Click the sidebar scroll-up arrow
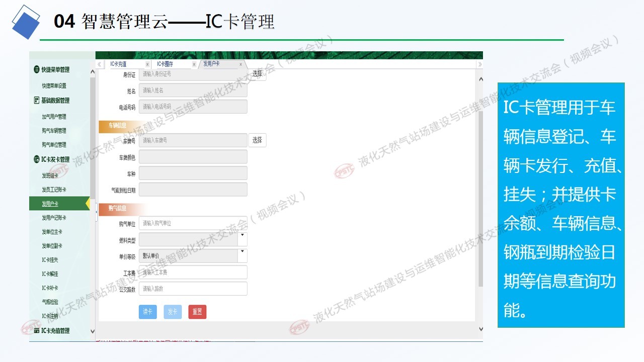 pyautogui.click(x=93, y=72)
